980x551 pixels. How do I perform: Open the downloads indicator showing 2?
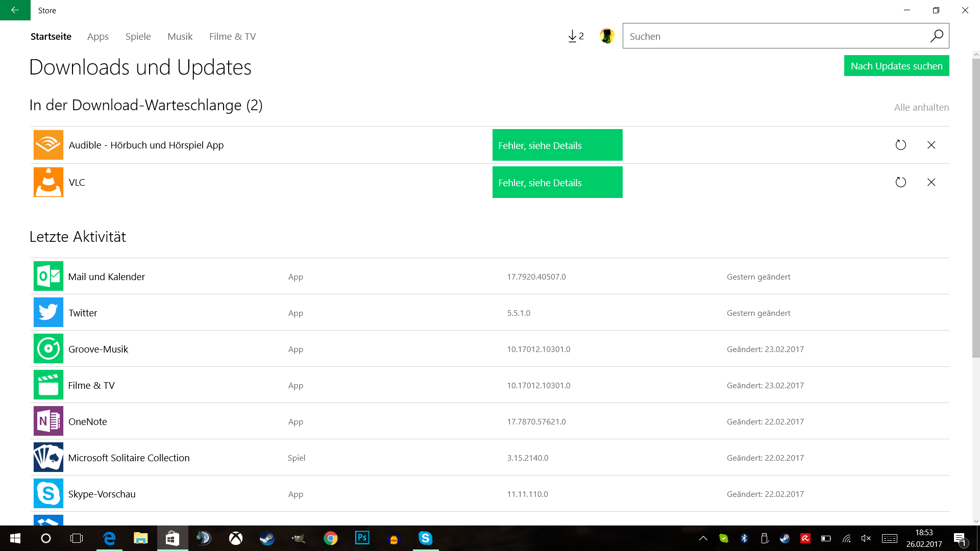[x=576, y=36]
